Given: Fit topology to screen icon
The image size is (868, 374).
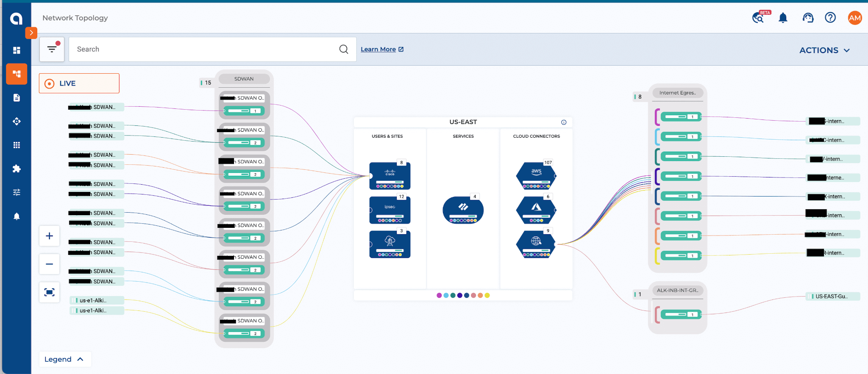Looking at the screenshot, I should [50, 292].
